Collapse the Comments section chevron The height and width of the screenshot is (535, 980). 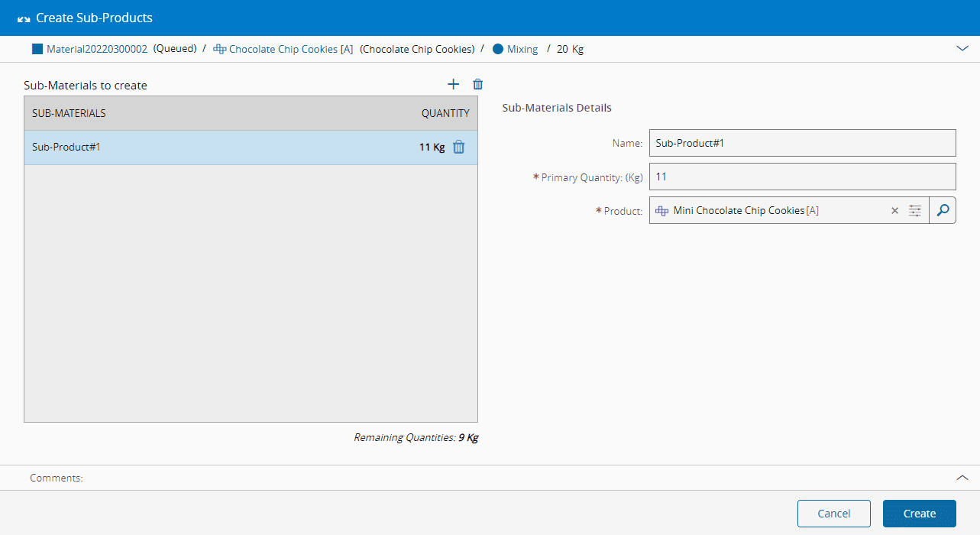(x=962, y=477)
